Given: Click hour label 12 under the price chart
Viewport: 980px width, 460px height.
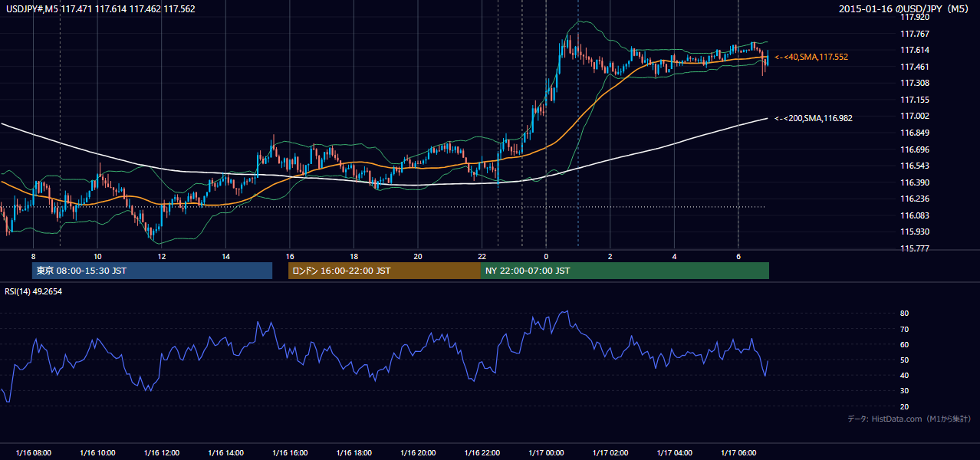Looking at the screenshot, I should 162,256.
